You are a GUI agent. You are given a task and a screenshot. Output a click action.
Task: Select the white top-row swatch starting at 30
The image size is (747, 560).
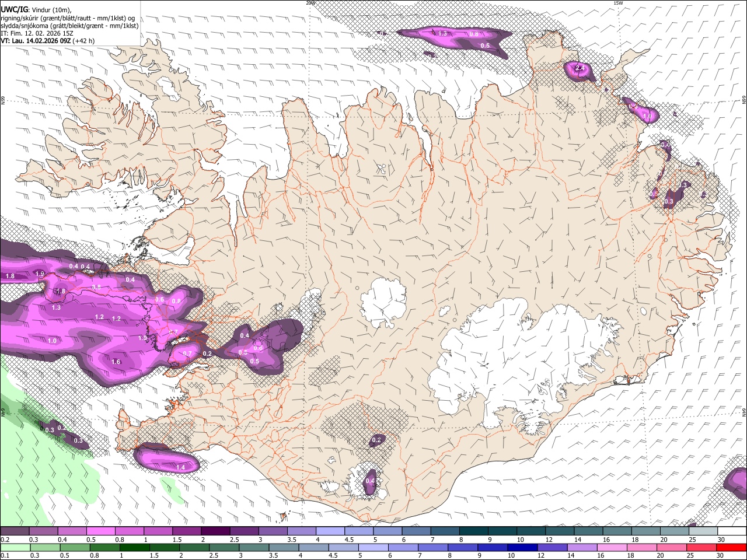click(732, 531)
